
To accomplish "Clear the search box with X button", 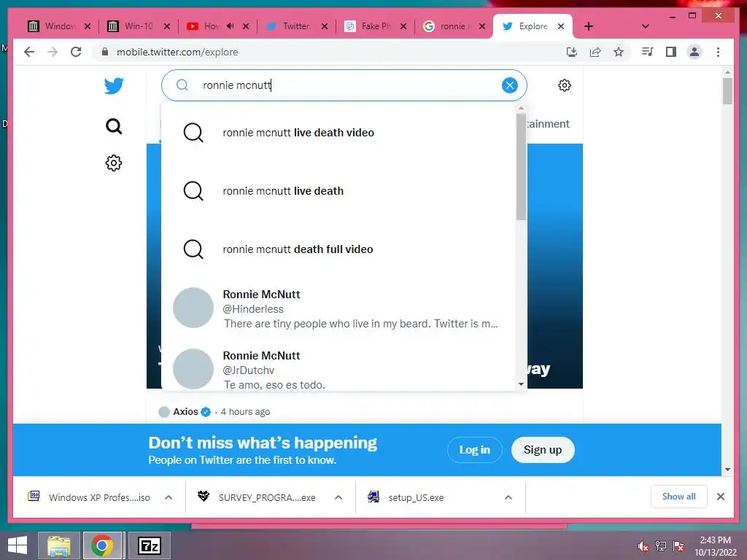I will pos(509,85).
